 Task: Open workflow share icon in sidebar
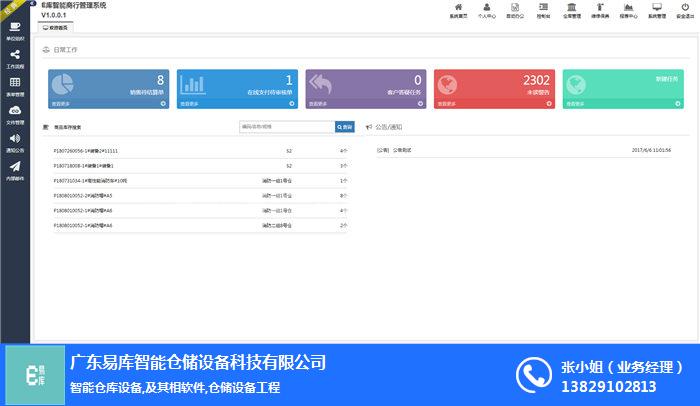(15, 54)
